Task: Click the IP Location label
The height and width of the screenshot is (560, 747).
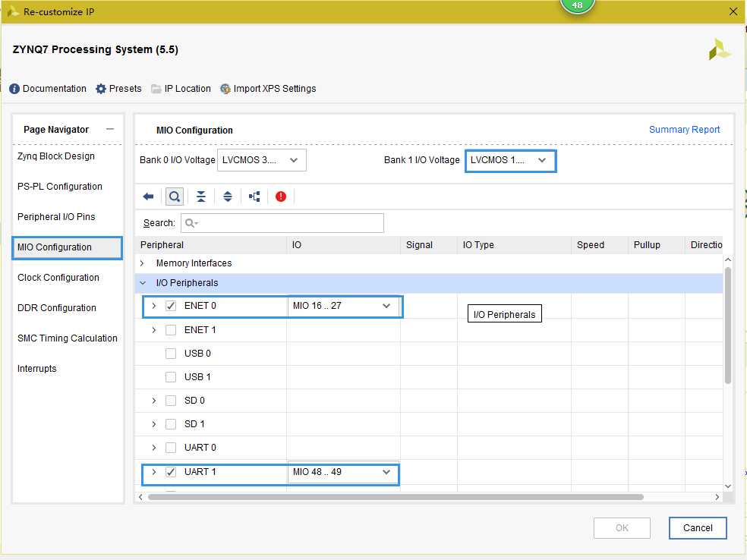Action: [x=188, y=89]
